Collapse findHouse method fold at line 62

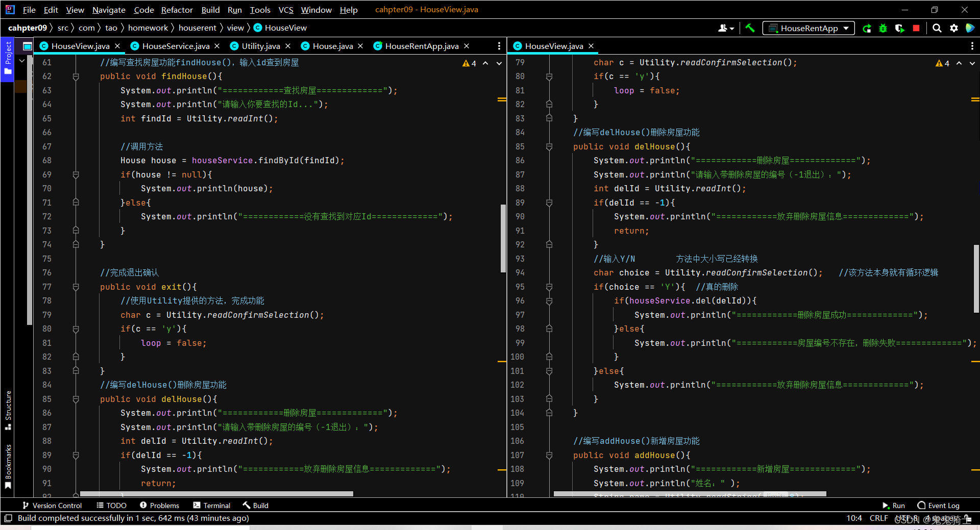click(76, 77)
